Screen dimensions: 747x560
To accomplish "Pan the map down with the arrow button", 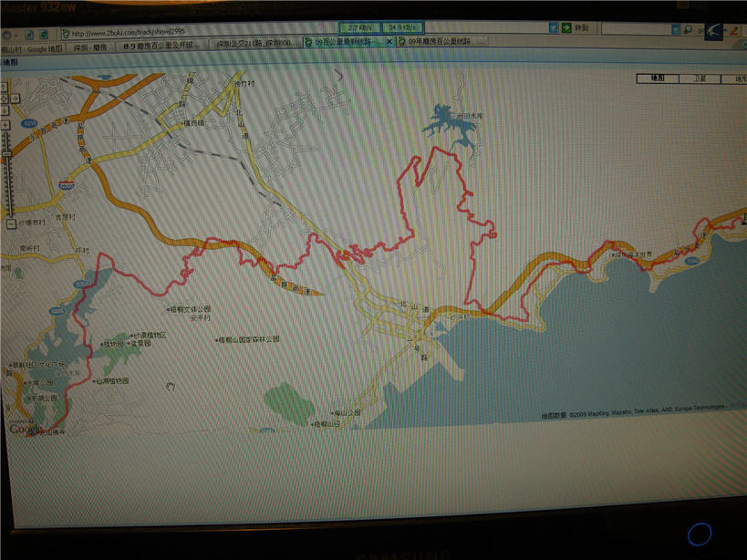I will tap(5, 110).
